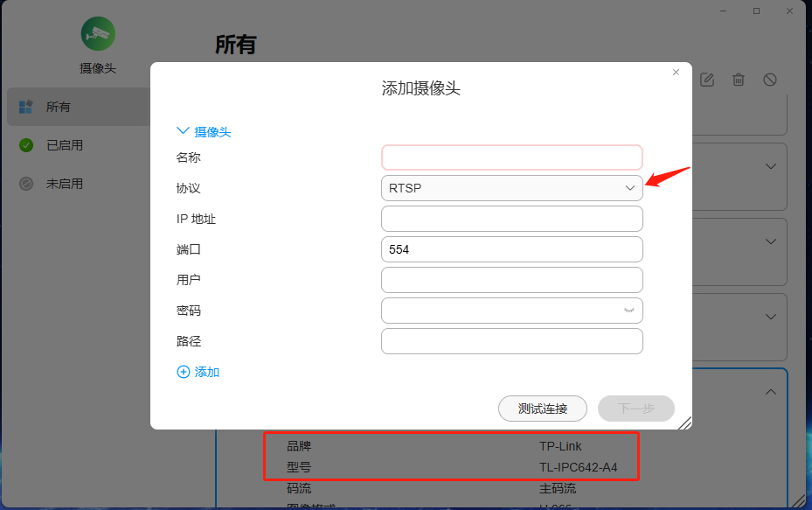Maximize the main window
Screen dimensions: 812x510
pos(757,10)
